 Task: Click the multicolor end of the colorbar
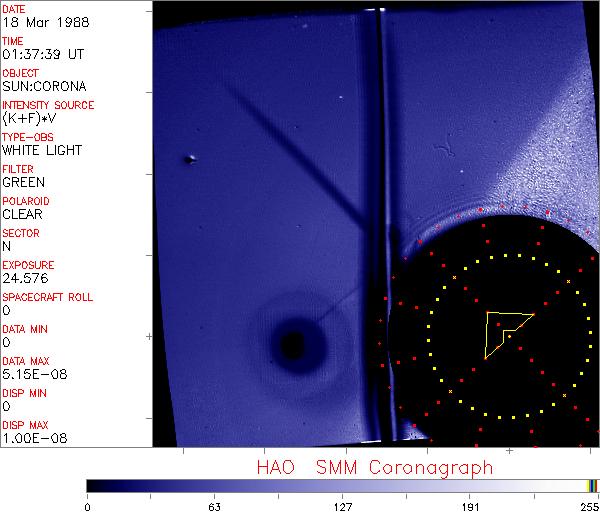592,486
